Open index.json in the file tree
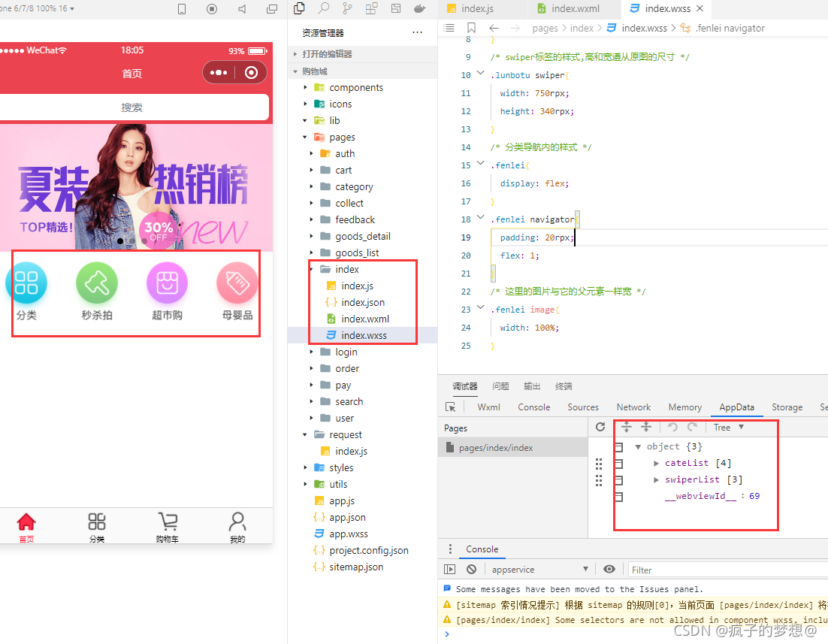Viewport: 828px width, 644px height. click(x=362, y=302)
